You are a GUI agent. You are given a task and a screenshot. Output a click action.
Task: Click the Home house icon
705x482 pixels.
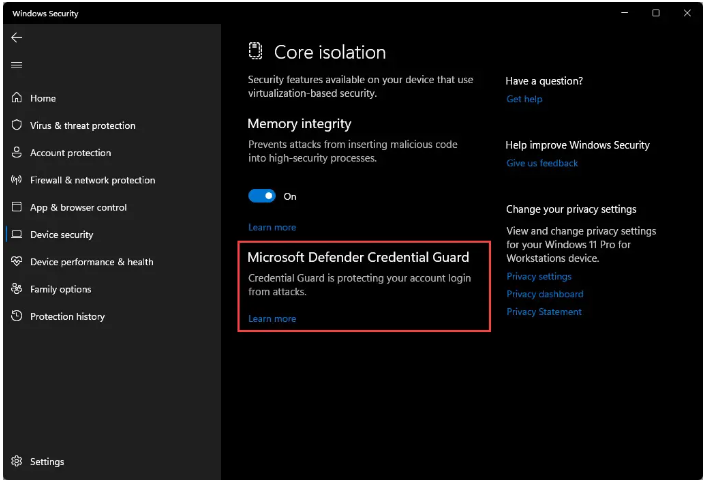click(x=17, y=98)
